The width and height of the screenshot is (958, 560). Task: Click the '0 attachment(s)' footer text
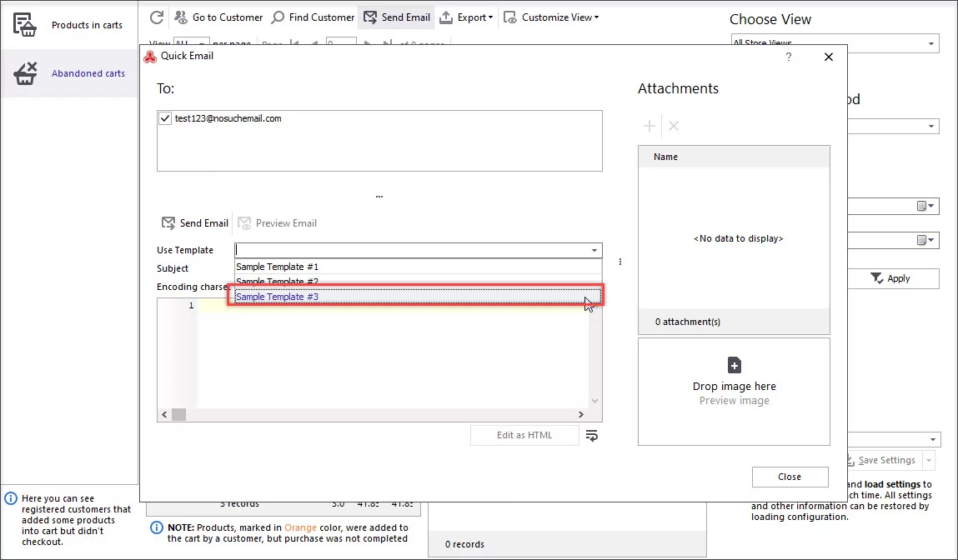tap(687, 322)
